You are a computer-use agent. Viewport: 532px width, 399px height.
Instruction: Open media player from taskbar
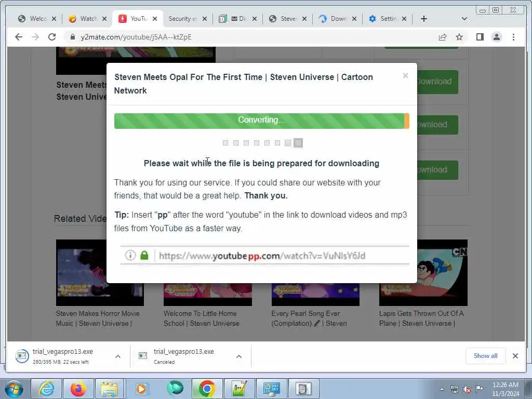coord(141,389)
